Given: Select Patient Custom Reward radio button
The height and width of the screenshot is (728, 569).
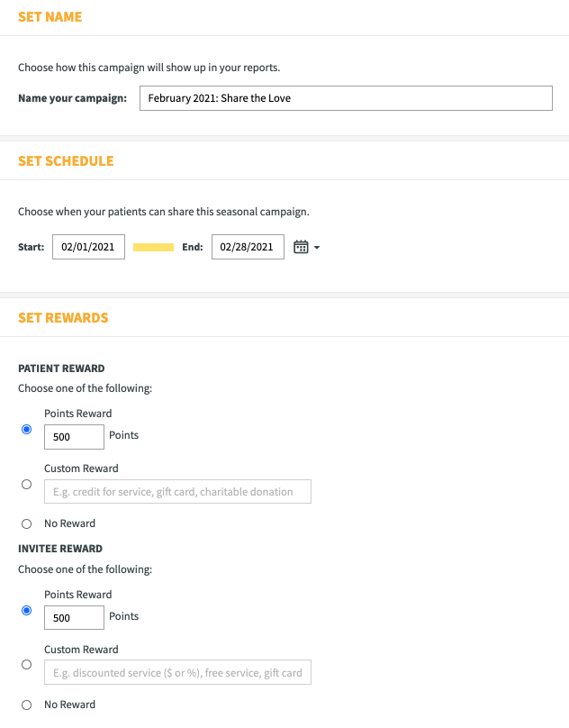Looking at the screenshot, I should (x=26, y=484).
